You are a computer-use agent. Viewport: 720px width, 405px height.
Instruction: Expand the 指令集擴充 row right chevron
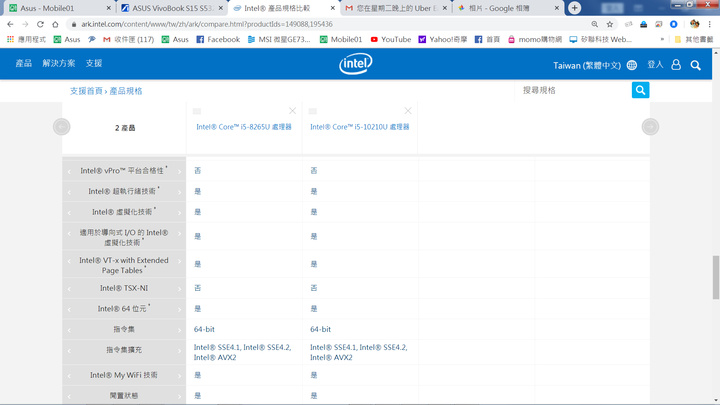click(x=180, y=351)
